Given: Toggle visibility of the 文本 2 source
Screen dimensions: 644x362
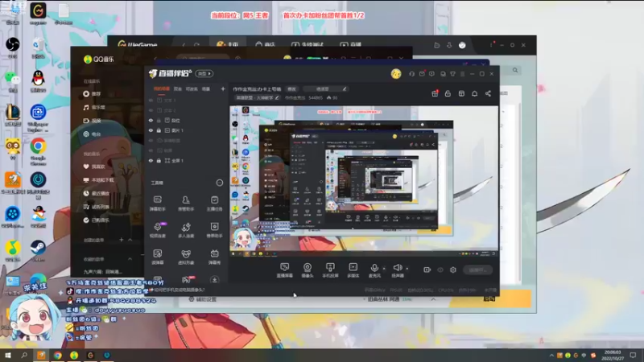Looking at the screenshot, I should click(151, 110).
